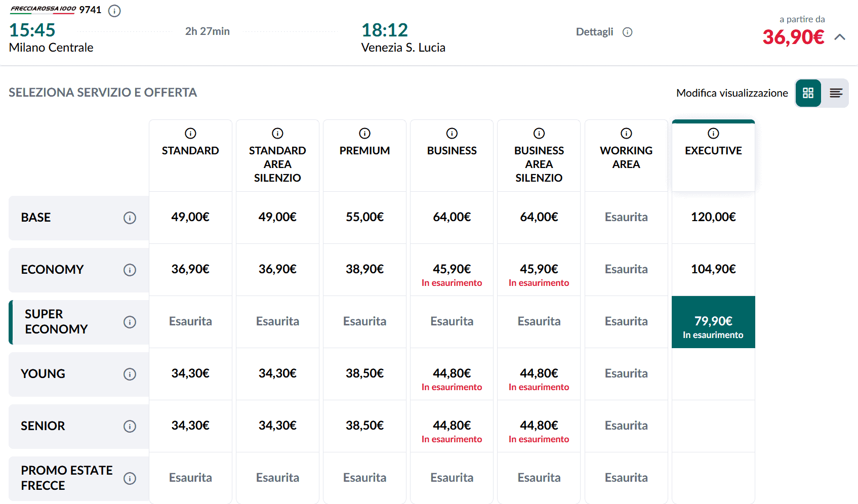Show Super Economy offer information
The height and width of the screenshot is (504, 858).
click(x=130, y=322)
